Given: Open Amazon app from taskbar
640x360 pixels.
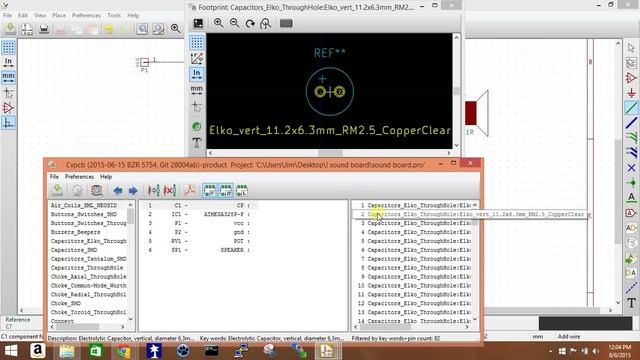Looking at the screenshot, I should point(38,351).
